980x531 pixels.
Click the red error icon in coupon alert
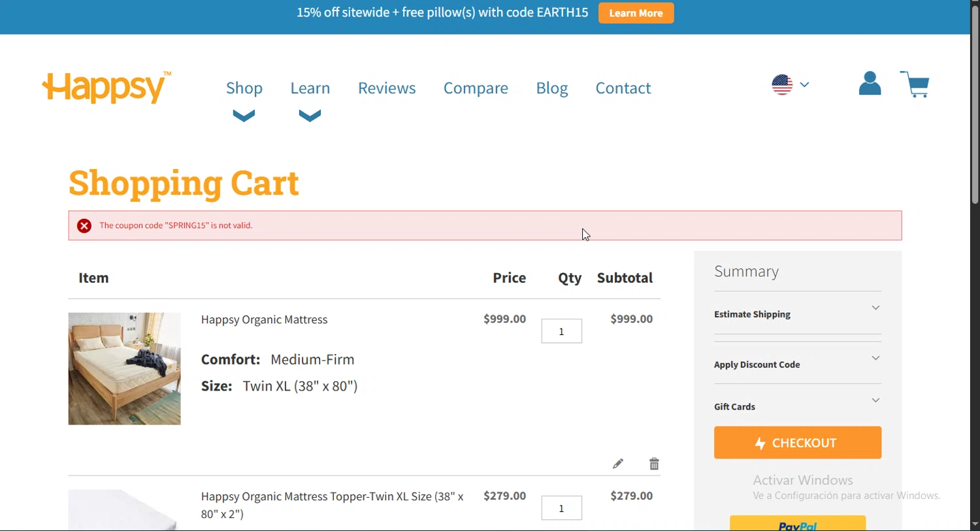[x=84, y=226]
